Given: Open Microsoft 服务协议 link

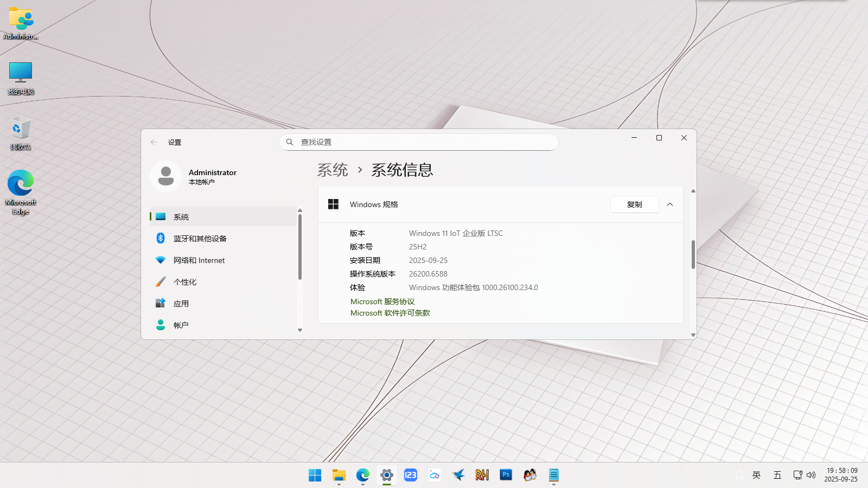Looking at the screenshot, I should coord(382,301).
